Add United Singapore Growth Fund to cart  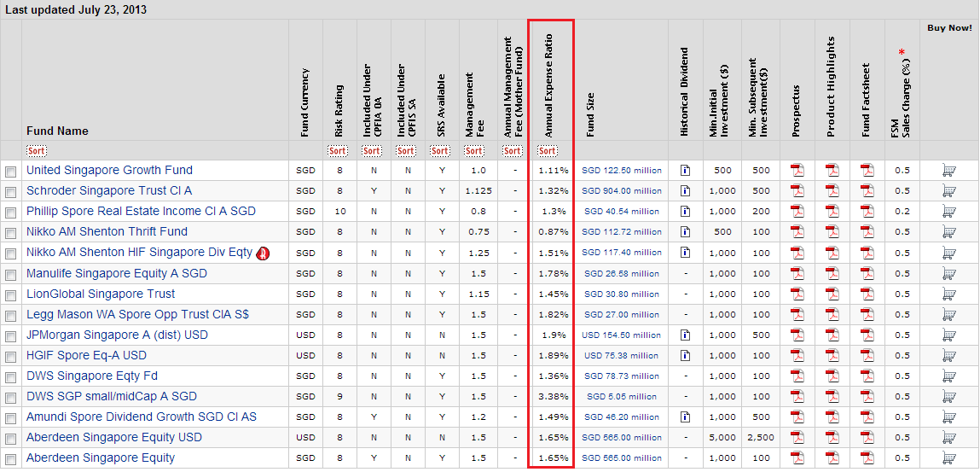(x=948, y=170)
